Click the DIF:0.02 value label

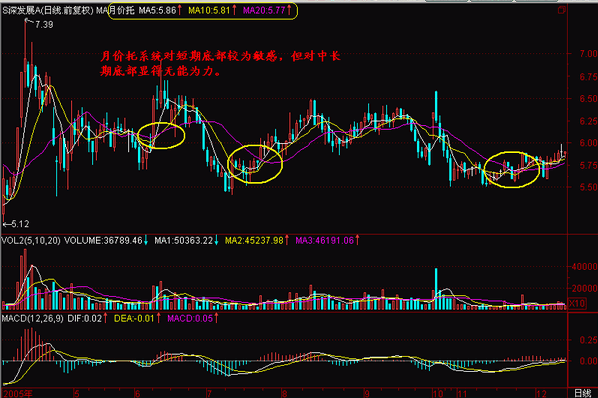click(87, 318)
